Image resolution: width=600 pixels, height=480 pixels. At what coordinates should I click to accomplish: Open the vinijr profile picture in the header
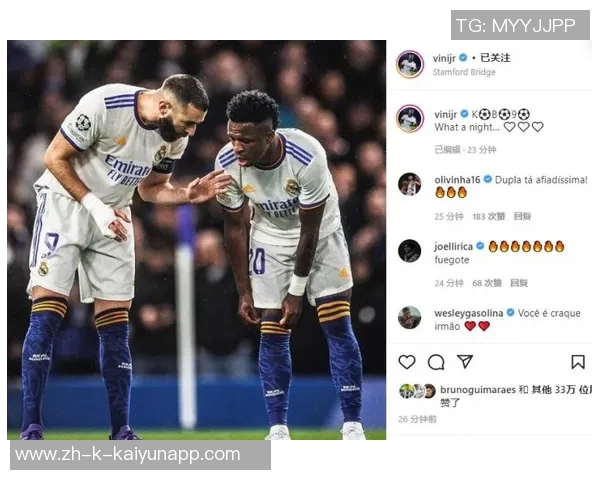410,64
